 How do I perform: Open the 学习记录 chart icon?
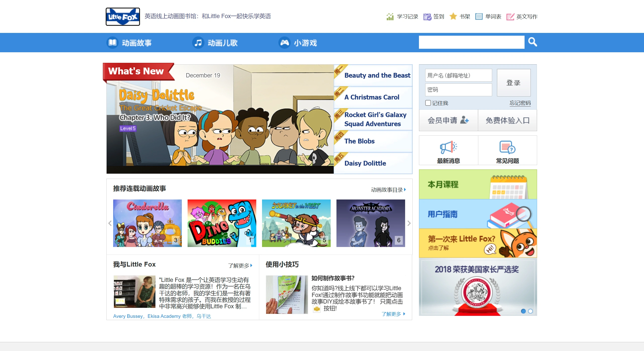(x=390, y=17)
